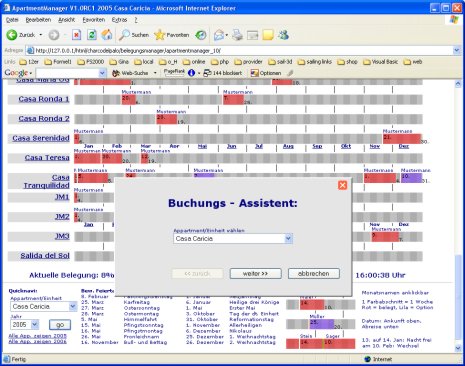Go to the Home page icon
The image size is (465, 366).
click(107, 35)
